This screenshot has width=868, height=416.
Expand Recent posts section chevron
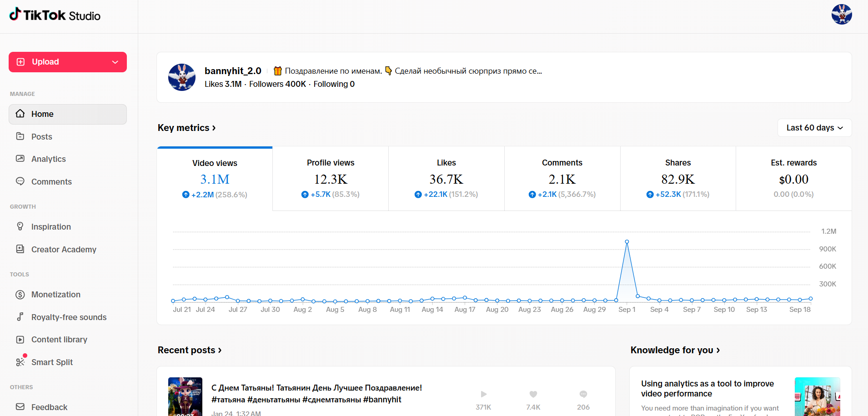tap(220, 350)
